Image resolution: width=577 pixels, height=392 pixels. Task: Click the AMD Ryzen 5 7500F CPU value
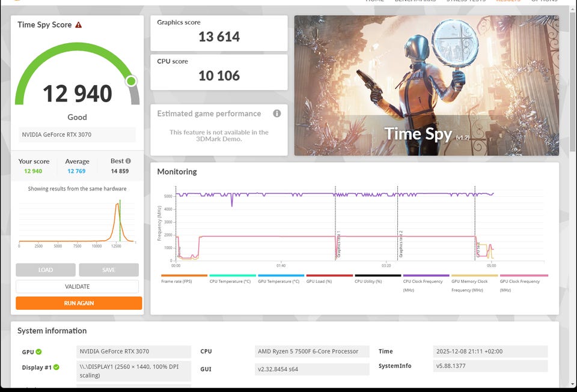tap(312, 352)
